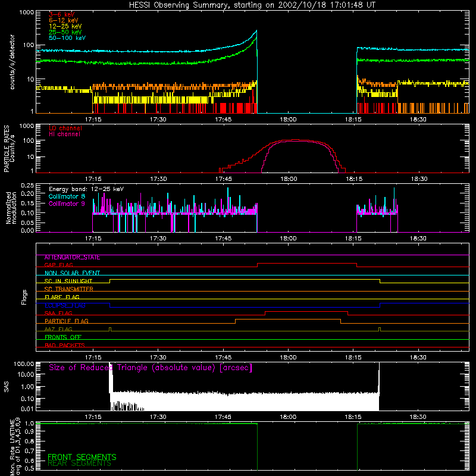Click the yellow 12-25 keV legend entry

tap(65, 26)
